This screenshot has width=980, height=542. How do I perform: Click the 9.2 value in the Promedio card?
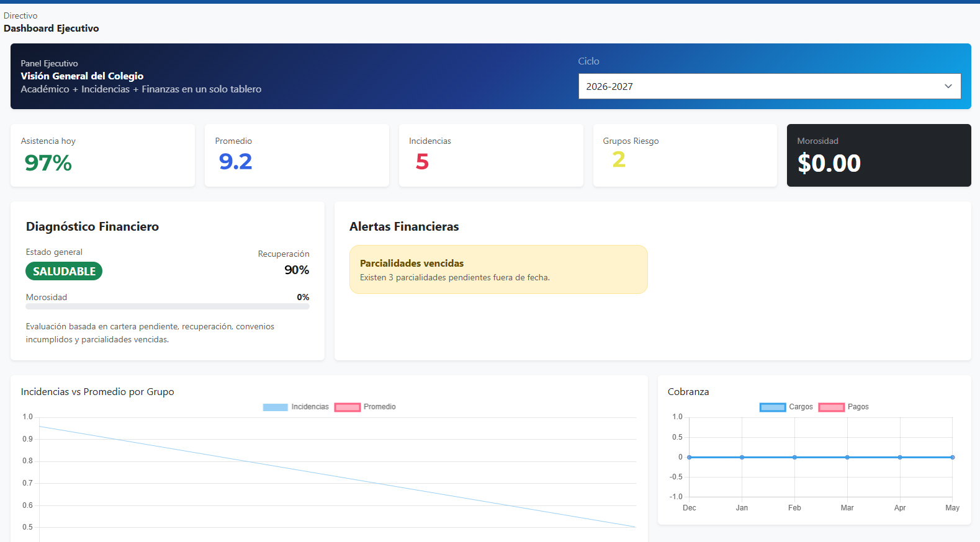[236, 161]
